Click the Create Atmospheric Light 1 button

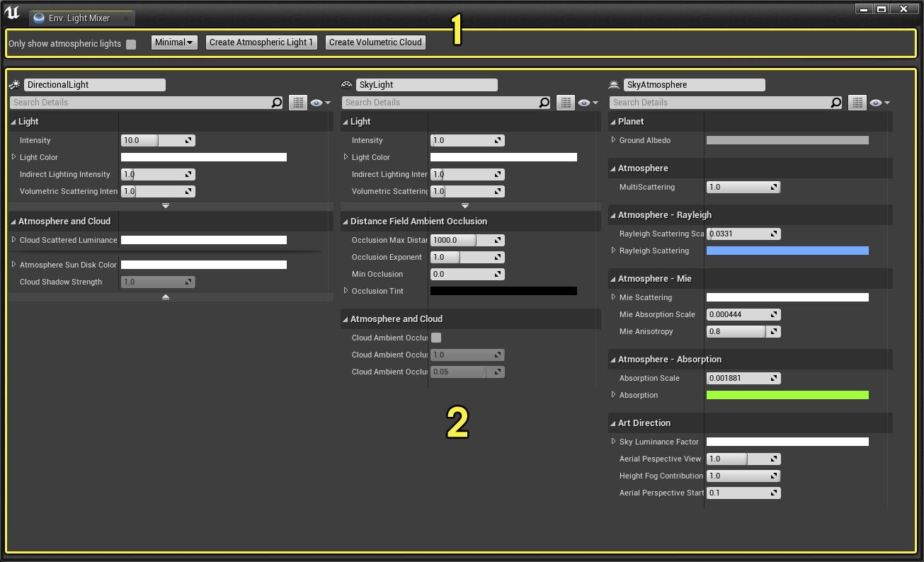tap(261, 42)
